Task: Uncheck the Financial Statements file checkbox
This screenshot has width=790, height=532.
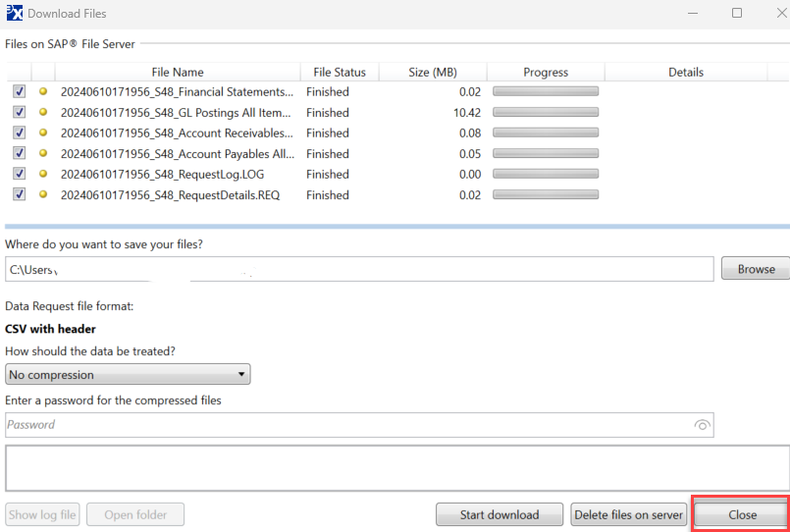Action: [x=20, y=91]
